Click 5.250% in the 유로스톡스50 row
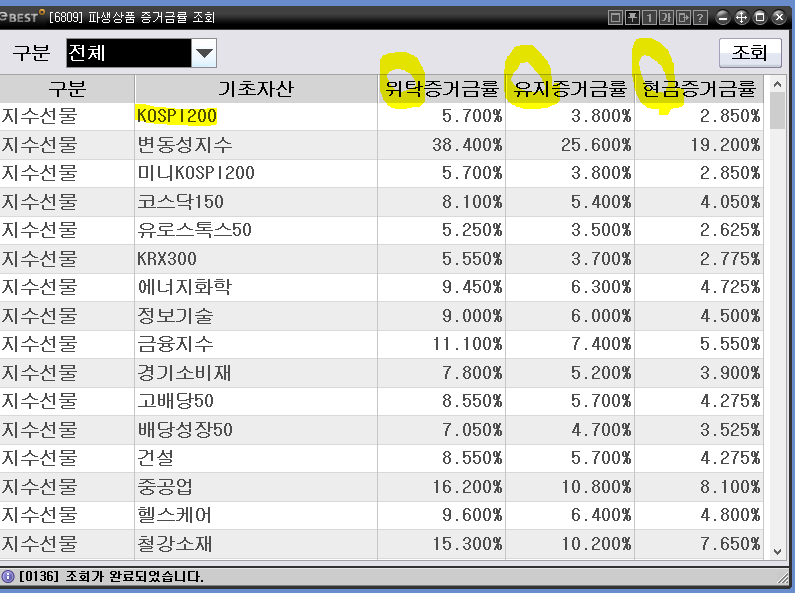The image size is (795, 593). tap(472, 230)
